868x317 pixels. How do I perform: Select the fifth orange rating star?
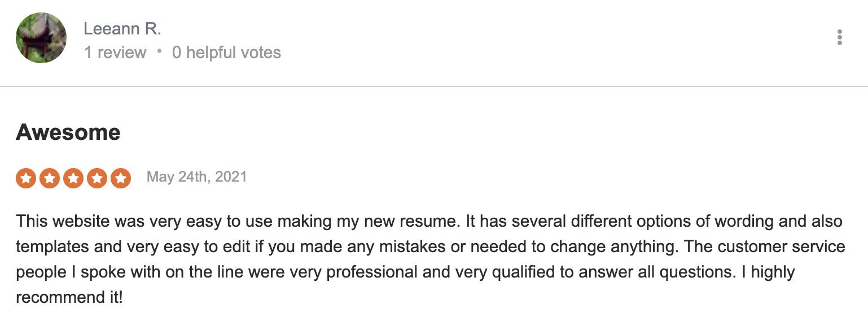(x=121, y=178)
